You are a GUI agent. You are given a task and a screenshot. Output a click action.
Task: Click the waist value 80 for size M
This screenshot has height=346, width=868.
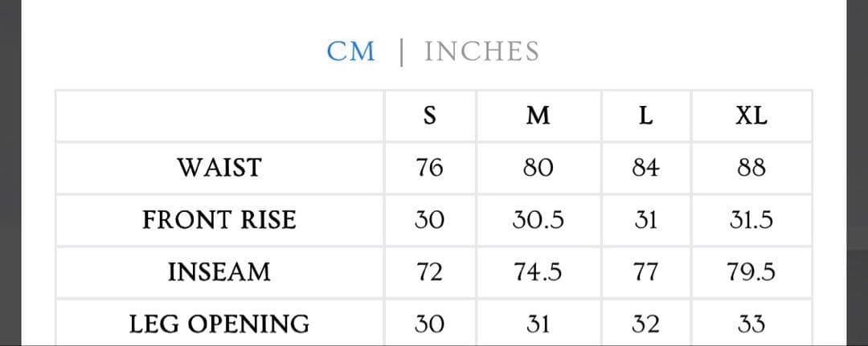tap(538, 168)
